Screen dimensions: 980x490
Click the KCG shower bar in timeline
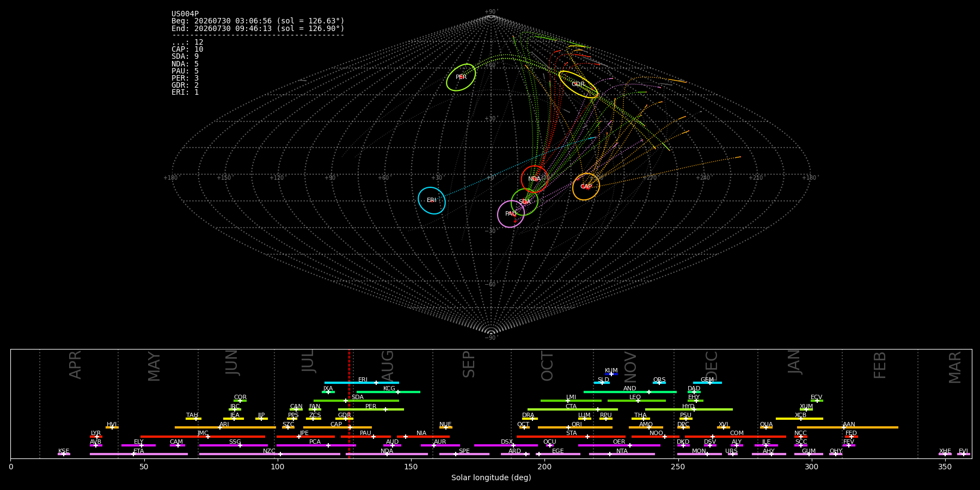[x=388, y=392]
